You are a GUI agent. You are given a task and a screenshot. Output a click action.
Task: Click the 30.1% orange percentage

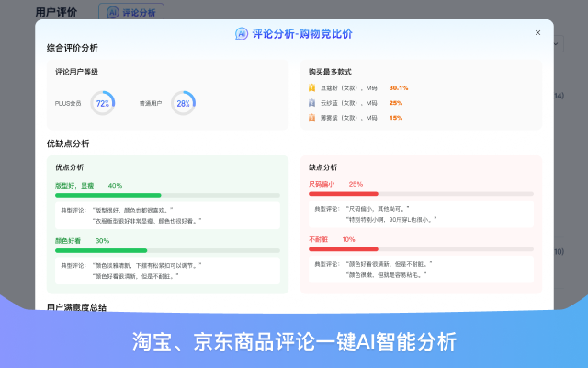pos(398,88)
